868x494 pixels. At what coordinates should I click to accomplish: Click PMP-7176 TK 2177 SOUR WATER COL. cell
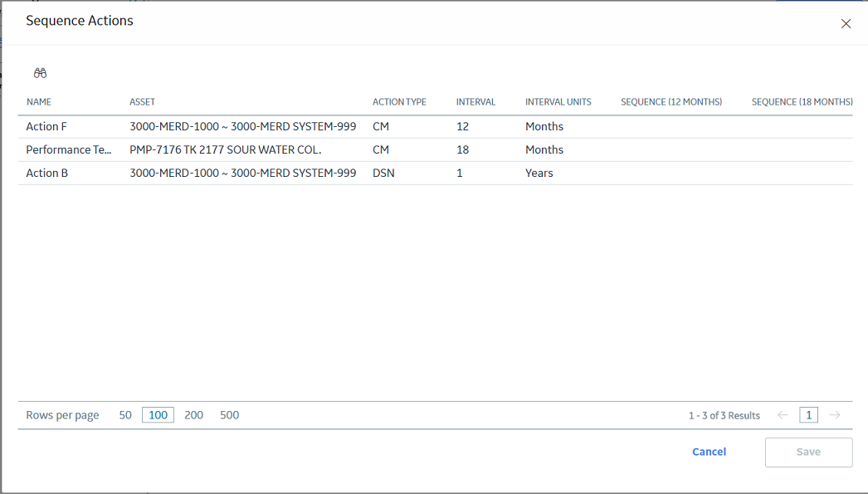tap(226, 150)
